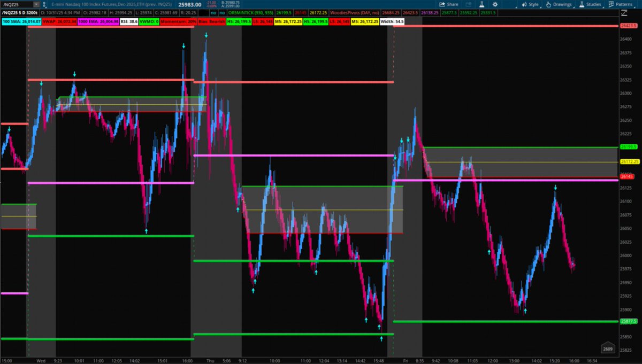
Task: Open the Patterns menu
Action: (621, 4)
